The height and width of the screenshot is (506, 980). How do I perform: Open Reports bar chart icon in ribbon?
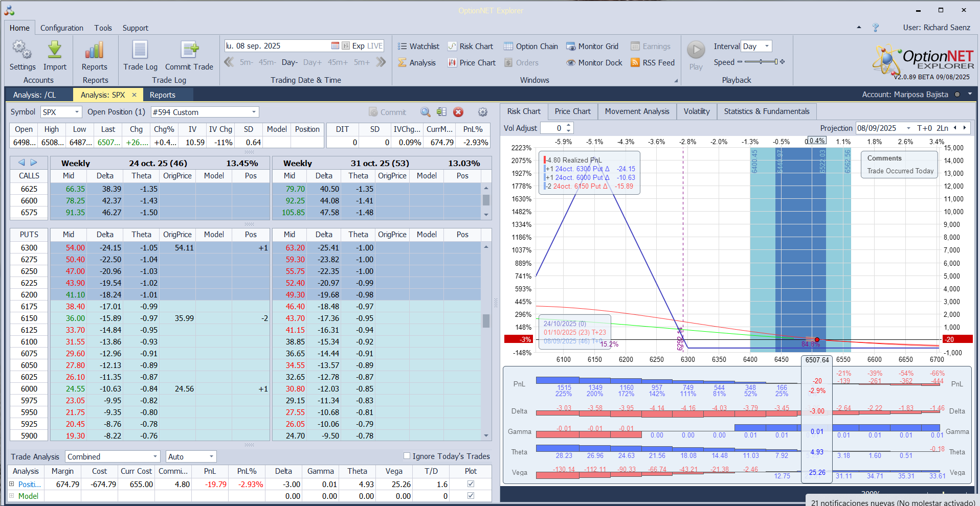point(95,50)
